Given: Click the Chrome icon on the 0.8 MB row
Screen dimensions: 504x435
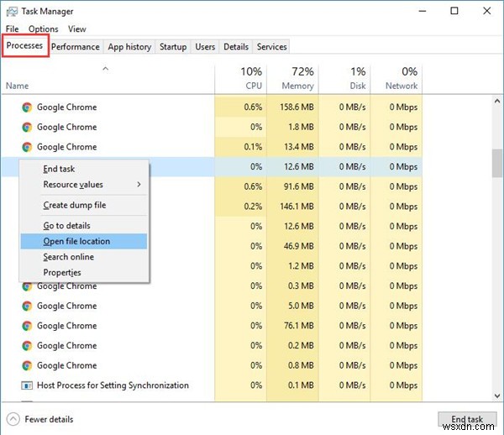Looking at the screenshot, I should (x=27, y=365).
